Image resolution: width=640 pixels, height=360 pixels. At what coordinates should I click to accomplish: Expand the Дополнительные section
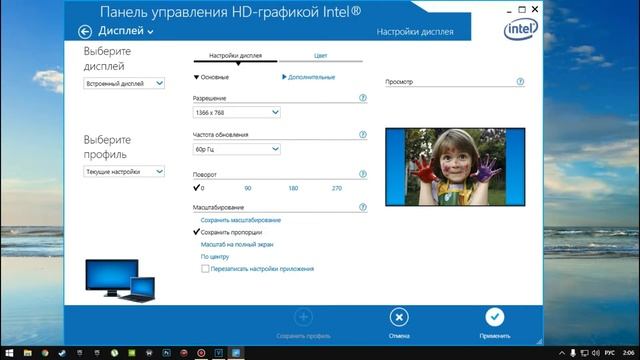point(309,77)
